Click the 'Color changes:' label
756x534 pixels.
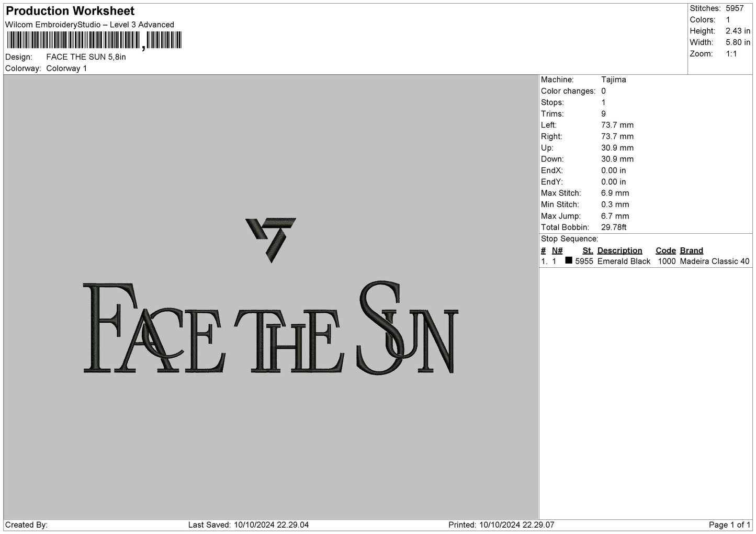(568, 91)
